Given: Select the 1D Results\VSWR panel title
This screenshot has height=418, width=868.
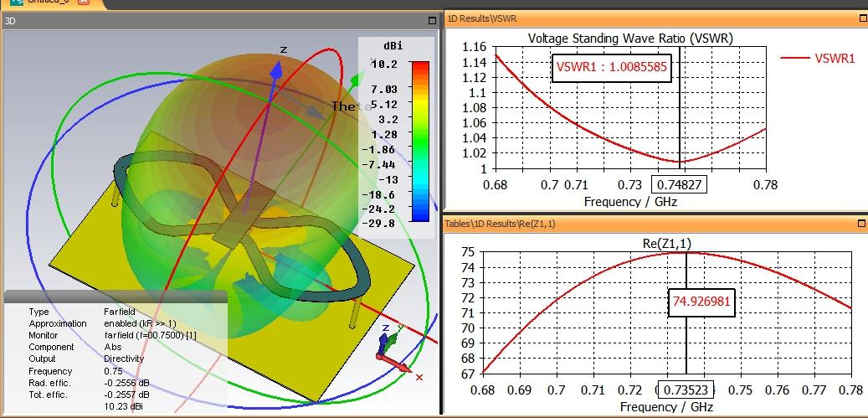Looking at the screenshot, I should tap(481, 18).
